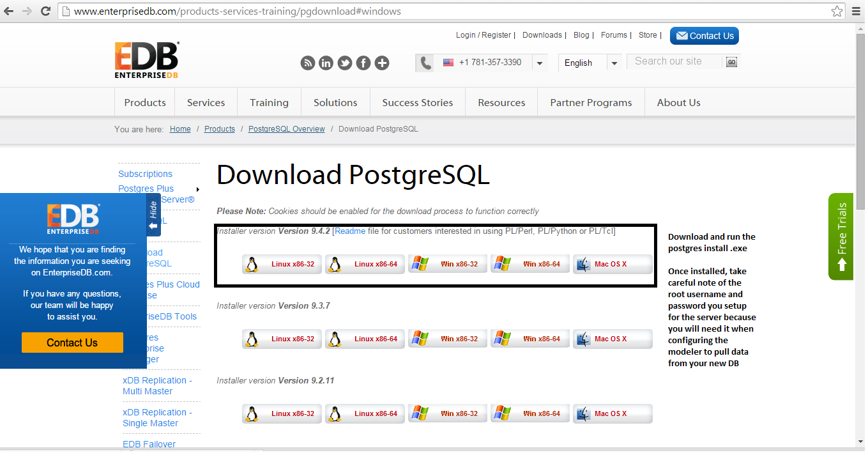This screenshot has height=455, width=868.
Task: Go to Products breadcrumb link
Action: (220, 129)
